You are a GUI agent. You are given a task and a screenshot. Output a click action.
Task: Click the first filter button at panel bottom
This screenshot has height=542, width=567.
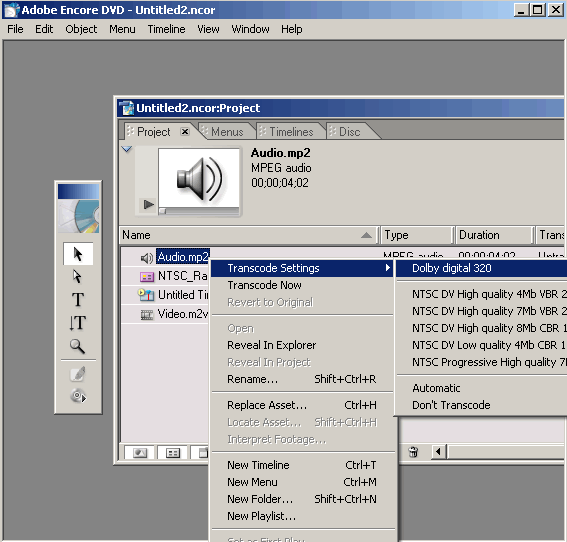point(140,453)
